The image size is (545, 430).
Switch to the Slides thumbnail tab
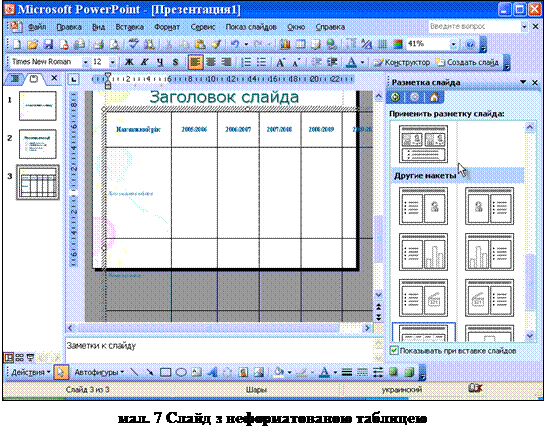[x=34, y=79]
